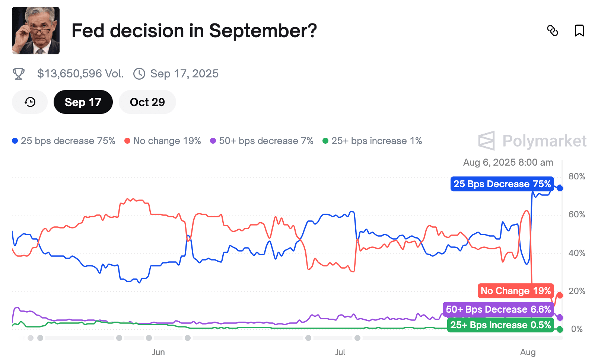The image size is (598, 364).
Task: Select the Sep 17 date tab
Action: point(83,102)
